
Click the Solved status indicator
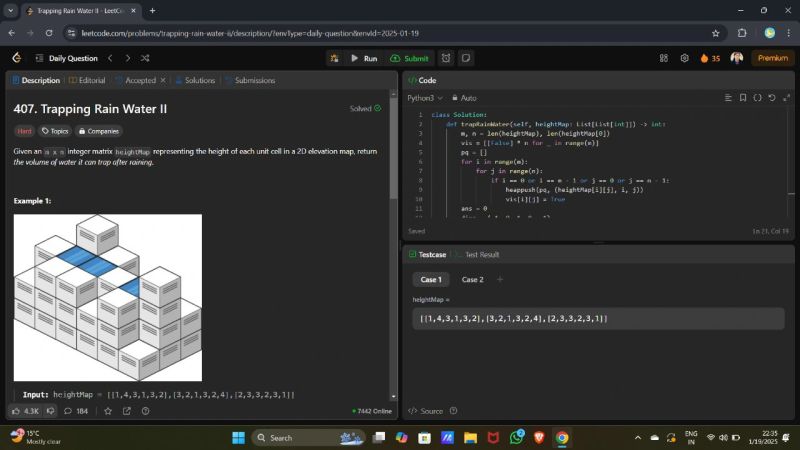pos(365,108)
